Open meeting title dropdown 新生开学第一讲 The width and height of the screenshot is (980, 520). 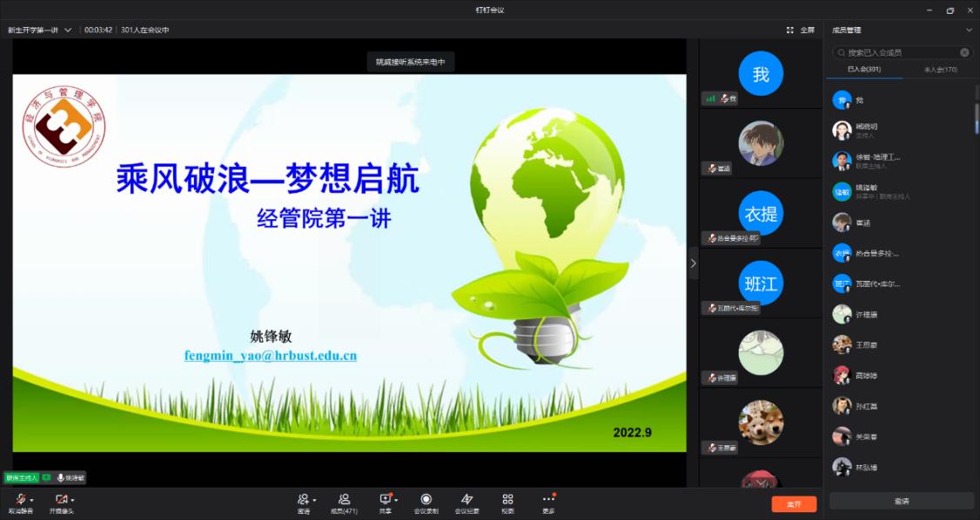coord(68,30)
